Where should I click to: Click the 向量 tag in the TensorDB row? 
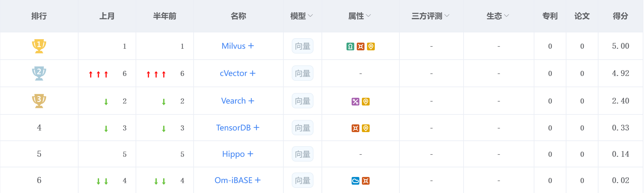click(302, 128)
